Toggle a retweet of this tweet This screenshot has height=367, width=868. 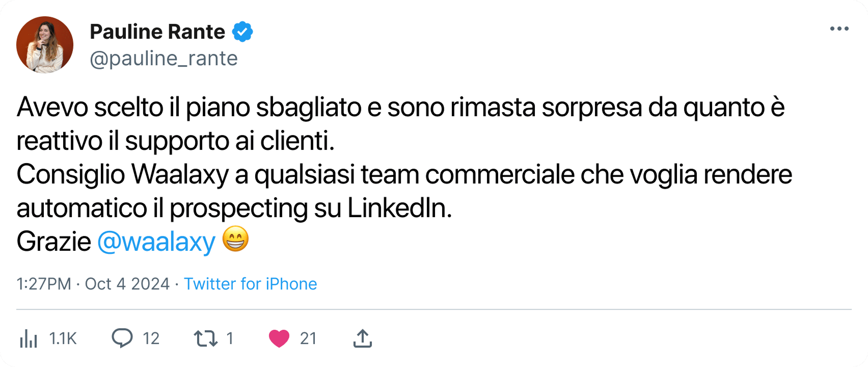pos(206,338)
